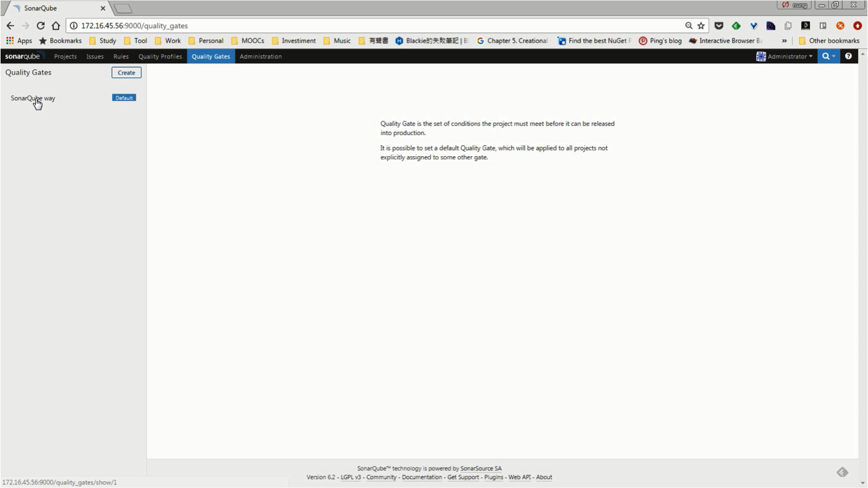Expand the Administrator account menu
This screenshot has height=488, width=868.
point(790,56)
